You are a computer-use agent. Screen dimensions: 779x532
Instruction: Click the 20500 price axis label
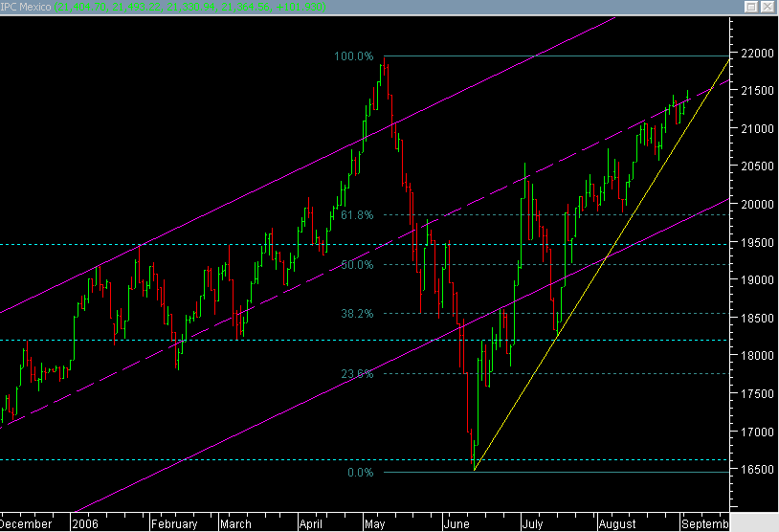757,166
